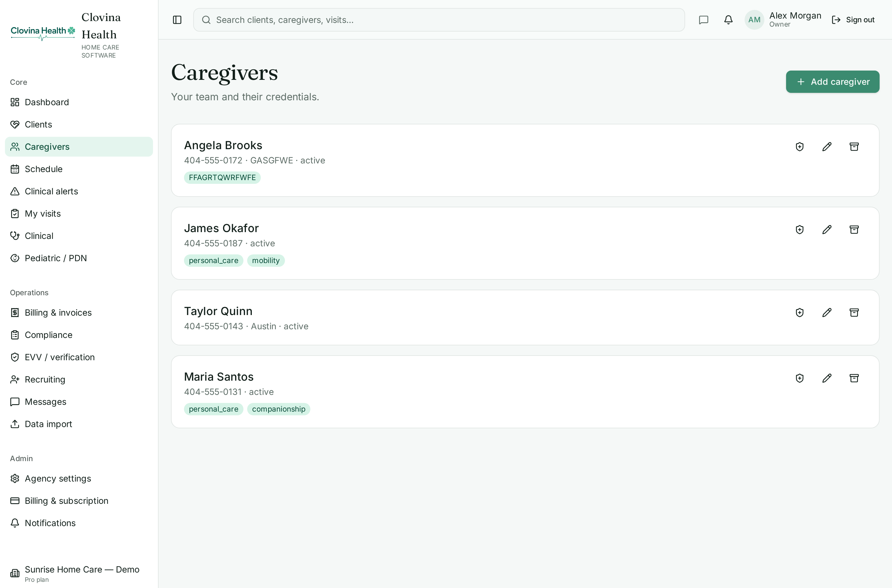The image size is (892, 588).
Task: Open Billing & invoices
Action: [x=79, y=313]
